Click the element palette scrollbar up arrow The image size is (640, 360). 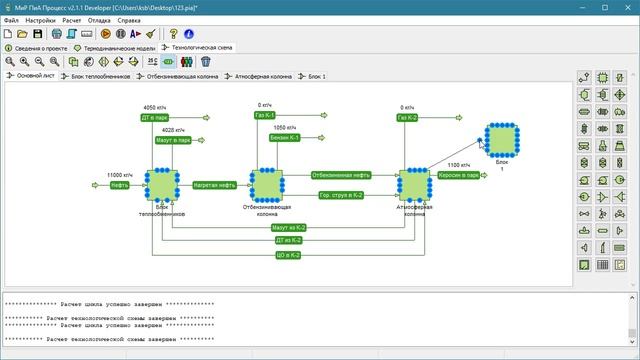point(633,75)
